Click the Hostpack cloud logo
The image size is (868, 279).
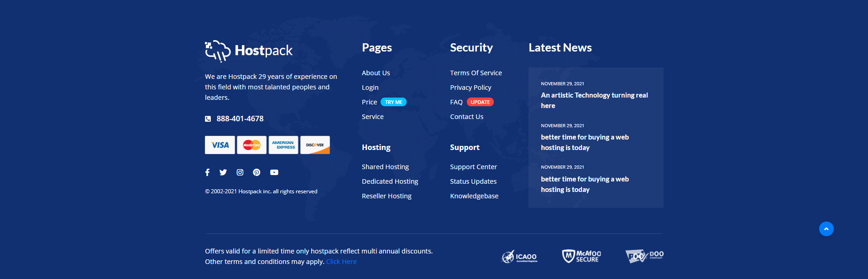coord(249,51)
